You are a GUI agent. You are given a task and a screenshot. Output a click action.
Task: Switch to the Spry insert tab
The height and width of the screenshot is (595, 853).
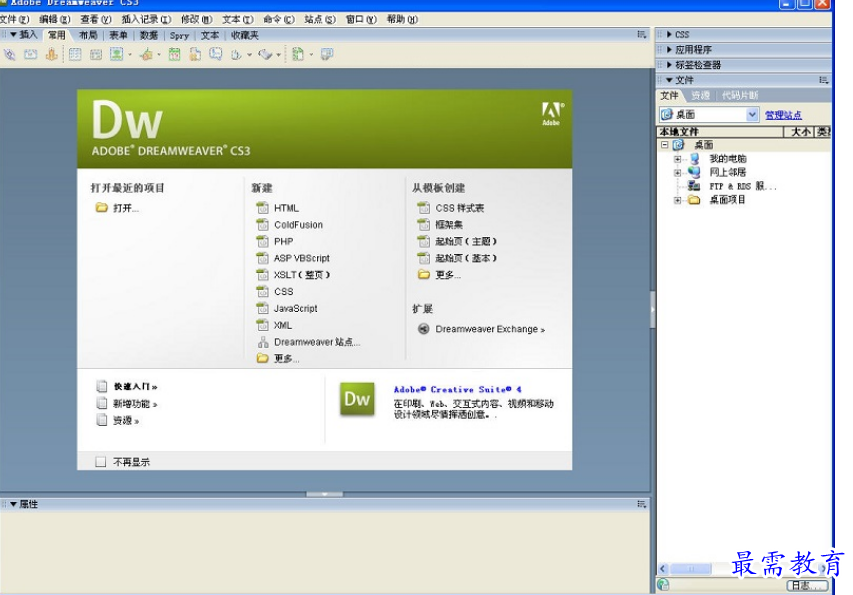(179, 35)
